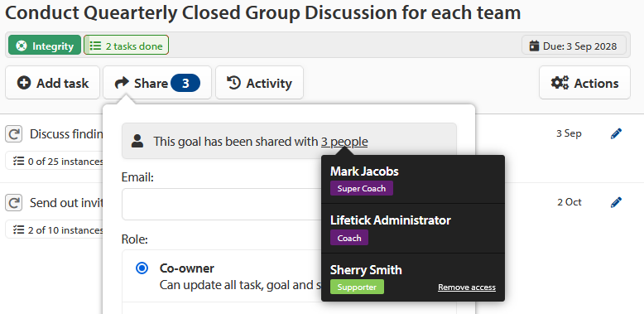The image size is (644, 314).
Task: Edit the task dated 2 Oct
Action: (616, 202)
